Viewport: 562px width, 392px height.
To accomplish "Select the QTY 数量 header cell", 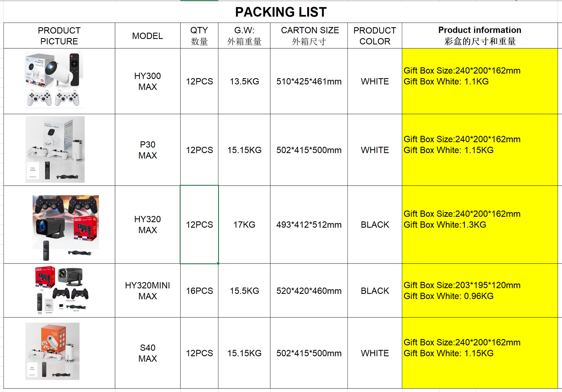I will click(x=199, y=36).
